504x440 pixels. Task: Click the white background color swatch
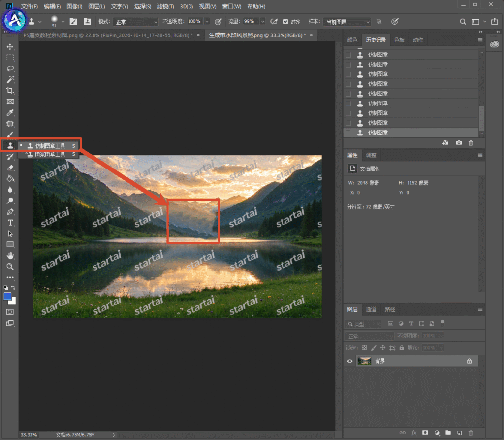(13, 301)
